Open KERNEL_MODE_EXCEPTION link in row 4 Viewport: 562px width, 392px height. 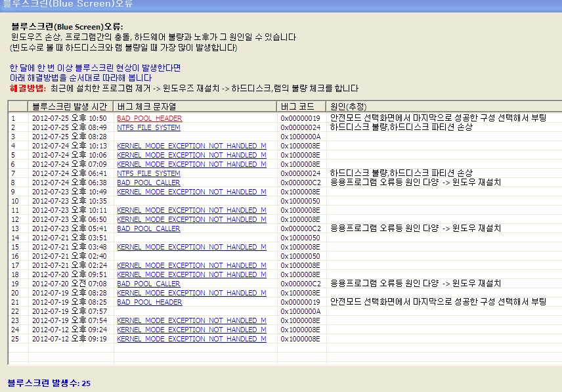(x=192, y=146)
